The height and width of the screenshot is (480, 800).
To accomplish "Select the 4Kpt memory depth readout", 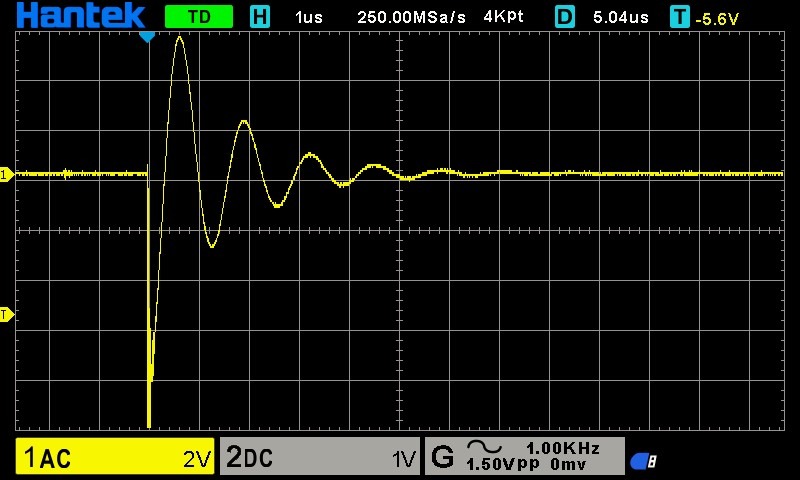I will (x=503, y=17).
